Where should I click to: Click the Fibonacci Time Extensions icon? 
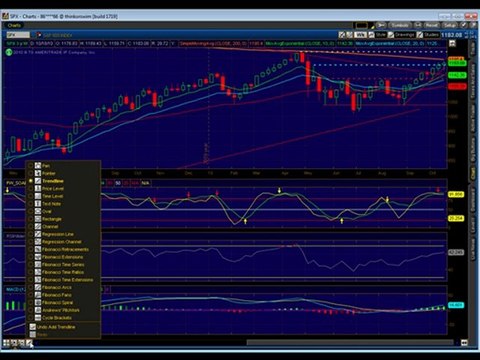point(38,280)
